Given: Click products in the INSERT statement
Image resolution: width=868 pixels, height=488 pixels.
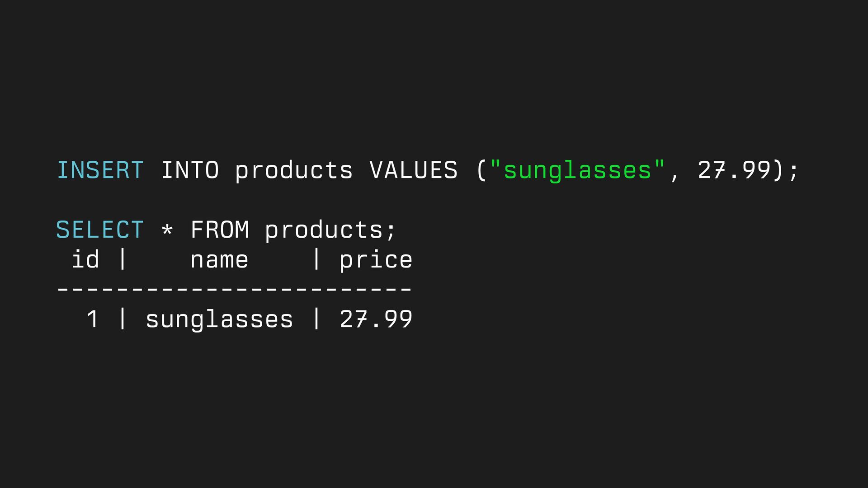Looking at the screenshot, I should pyautogui.click(x=293, y=171).
